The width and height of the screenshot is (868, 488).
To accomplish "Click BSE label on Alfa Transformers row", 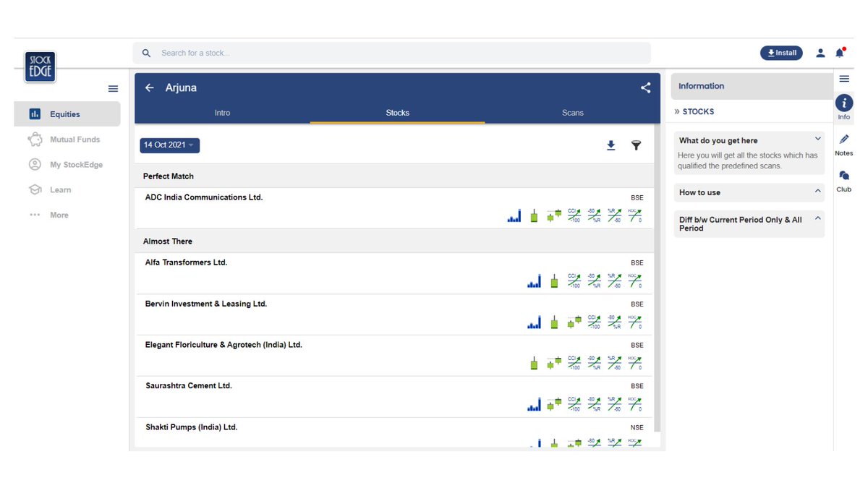I will pos(637,263).
